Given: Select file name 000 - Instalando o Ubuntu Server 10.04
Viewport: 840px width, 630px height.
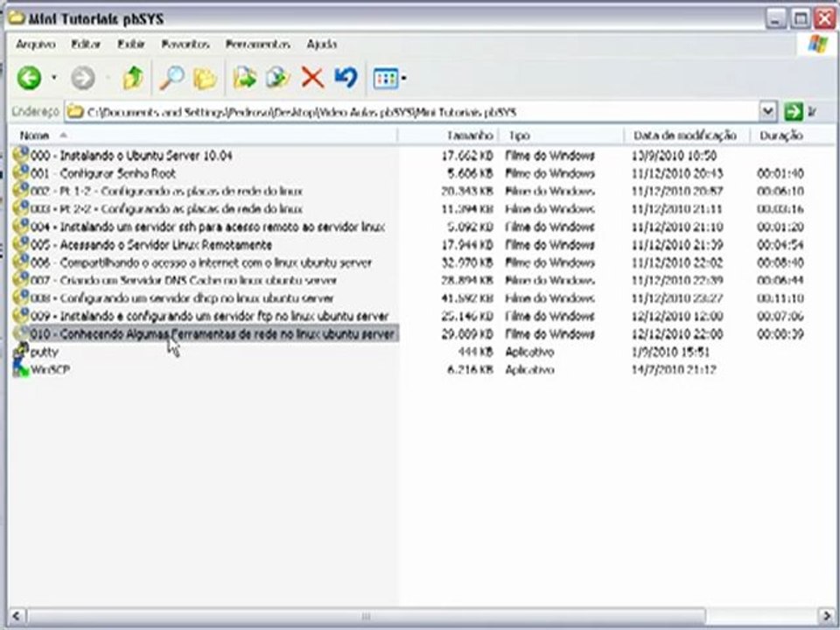Looking at the screenshot, I should [x=131, y=156].
